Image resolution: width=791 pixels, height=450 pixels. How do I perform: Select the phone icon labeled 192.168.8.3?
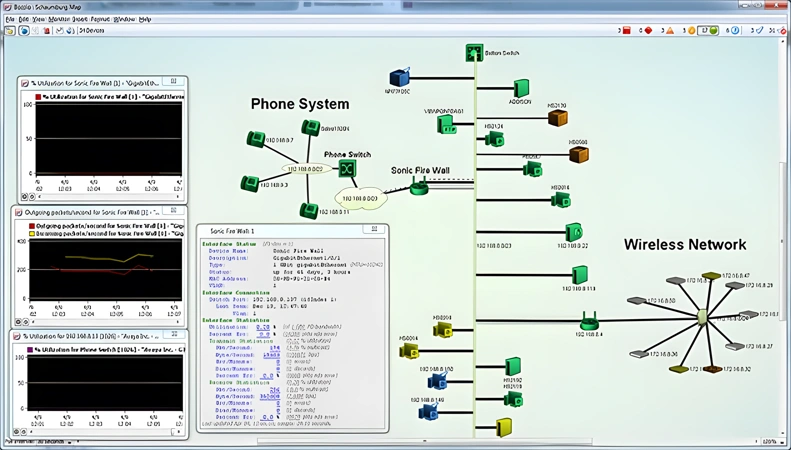pos(250,183)
